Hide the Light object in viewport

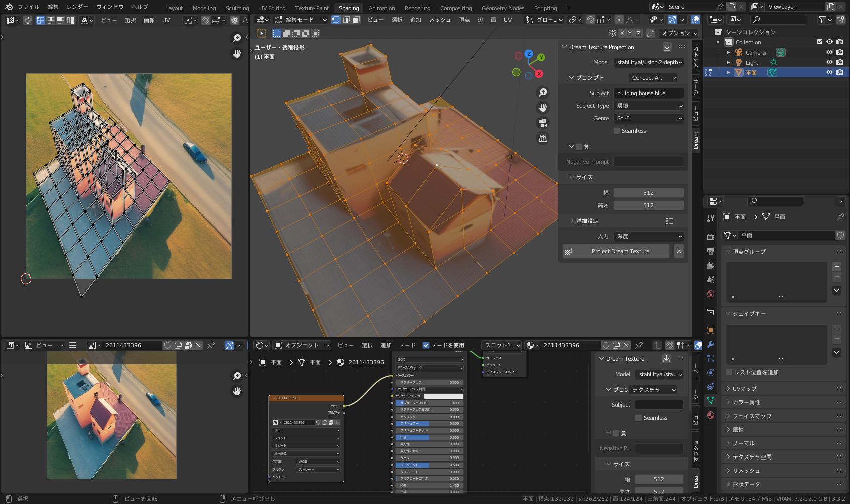point(829,62)
